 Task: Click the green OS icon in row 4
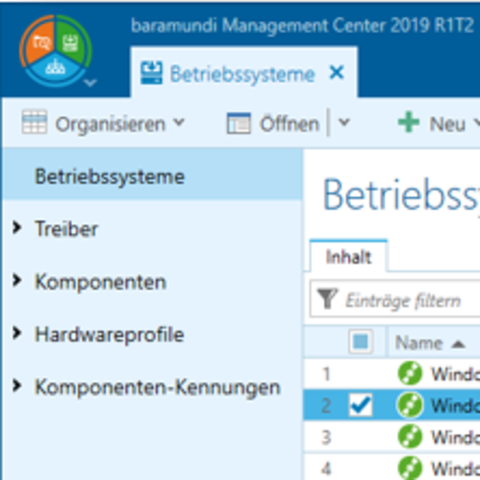click(410, 468)
